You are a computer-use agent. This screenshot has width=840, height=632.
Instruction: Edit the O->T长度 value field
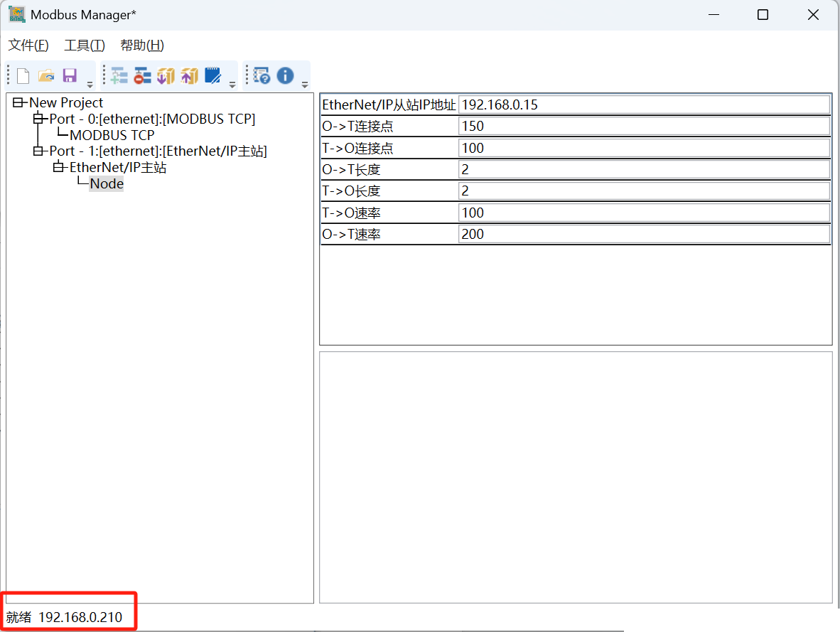point(645,169)
